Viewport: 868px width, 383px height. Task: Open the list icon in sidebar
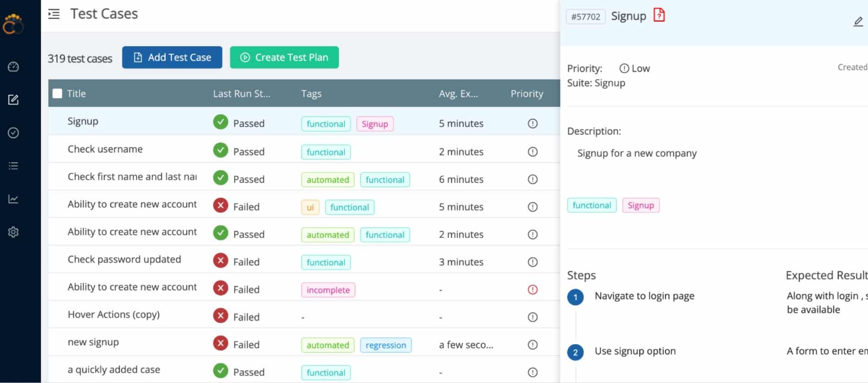tap(13, 166)
